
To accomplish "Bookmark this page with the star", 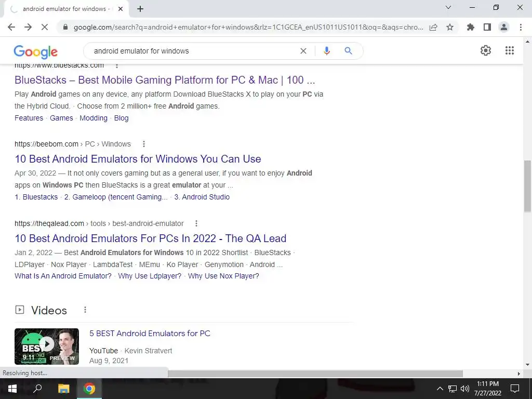I will point(450,27).
